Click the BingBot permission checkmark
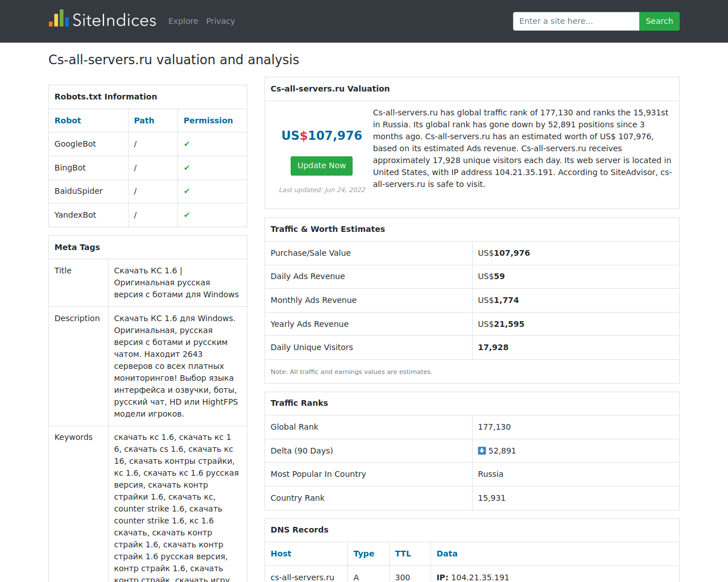728x582 pixels. point(187,168)
